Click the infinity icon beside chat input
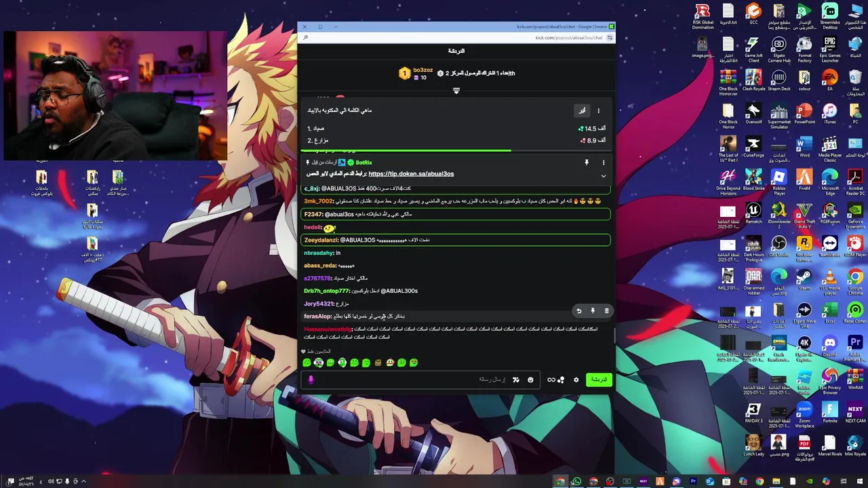 click(551, 380)
